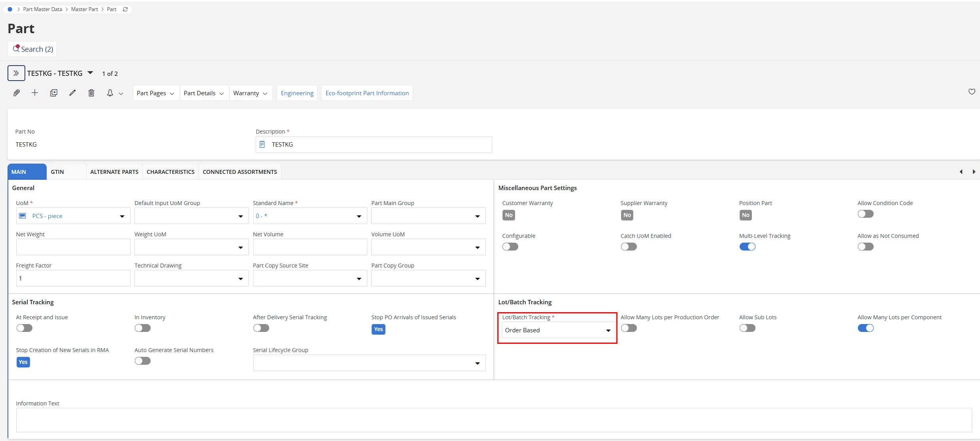Open the CHARACTERISTICS tab

click(170, 172)
